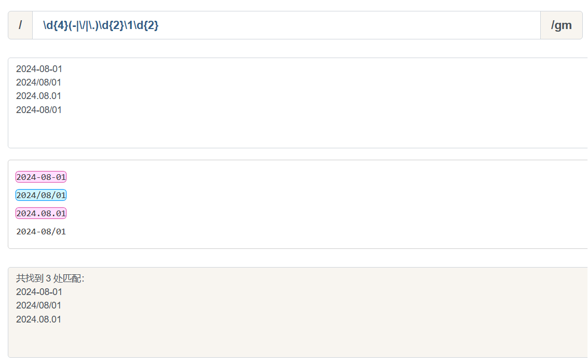Click the '共找到 3 处匹配' result header
The image size is (588, 364).
[x=50, y=278]
